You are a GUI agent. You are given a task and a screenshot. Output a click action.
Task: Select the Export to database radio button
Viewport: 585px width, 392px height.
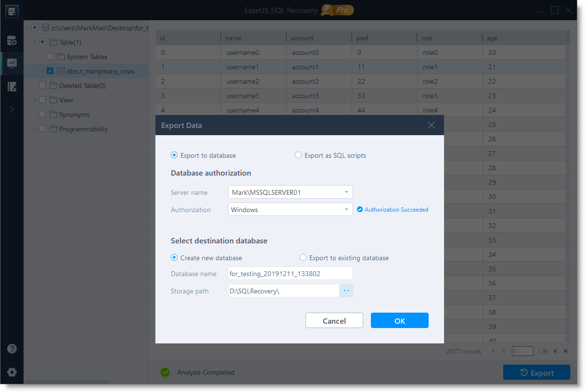click(x=174, y=155)
